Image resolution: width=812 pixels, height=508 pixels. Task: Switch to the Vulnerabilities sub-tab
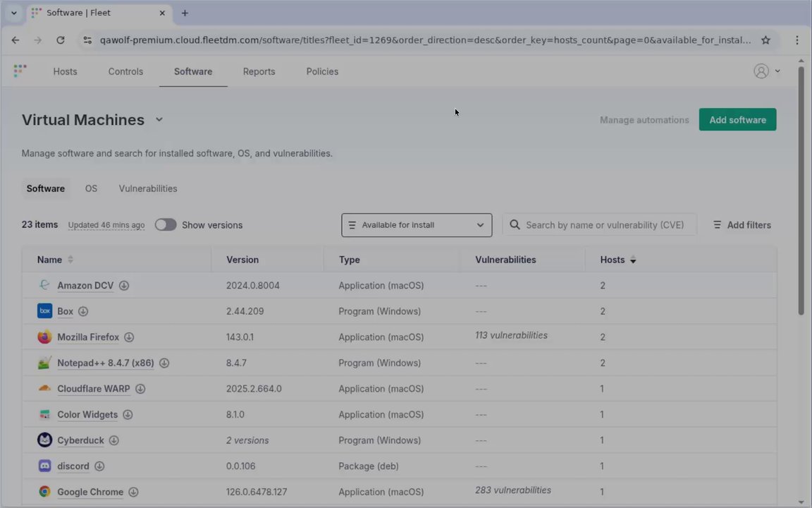(148, 188)
